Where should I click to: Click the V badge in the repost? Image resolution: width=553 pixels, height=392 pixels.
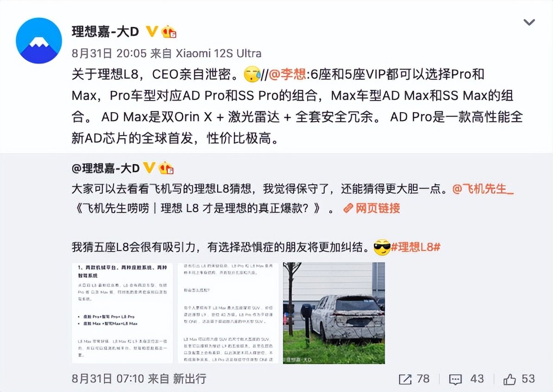pyautogui.click(x=149, y=168)
